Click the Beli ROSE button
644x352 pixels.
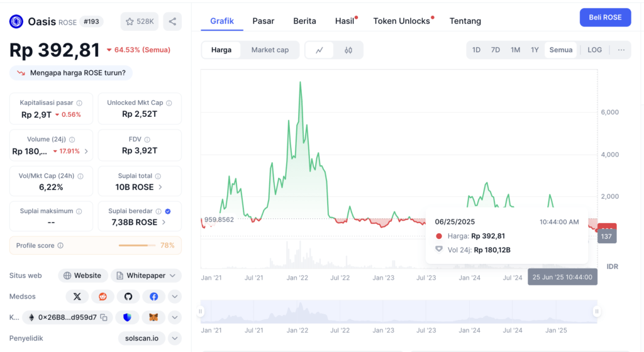click(606, 17)
